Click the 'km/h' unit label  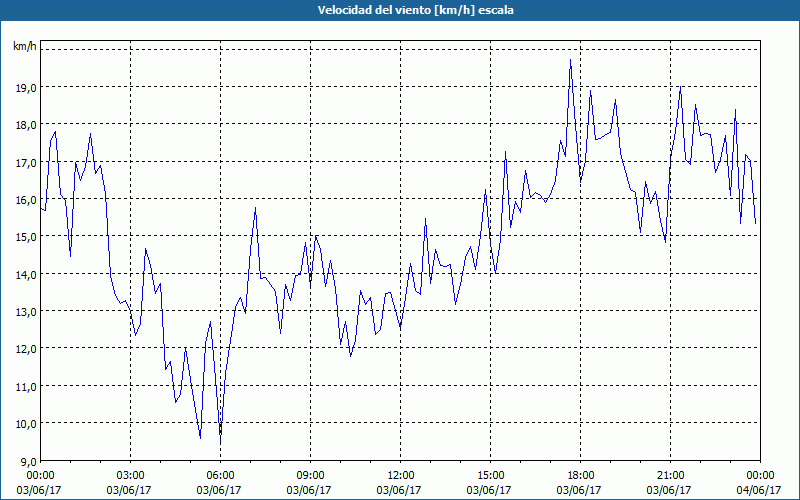25,46
